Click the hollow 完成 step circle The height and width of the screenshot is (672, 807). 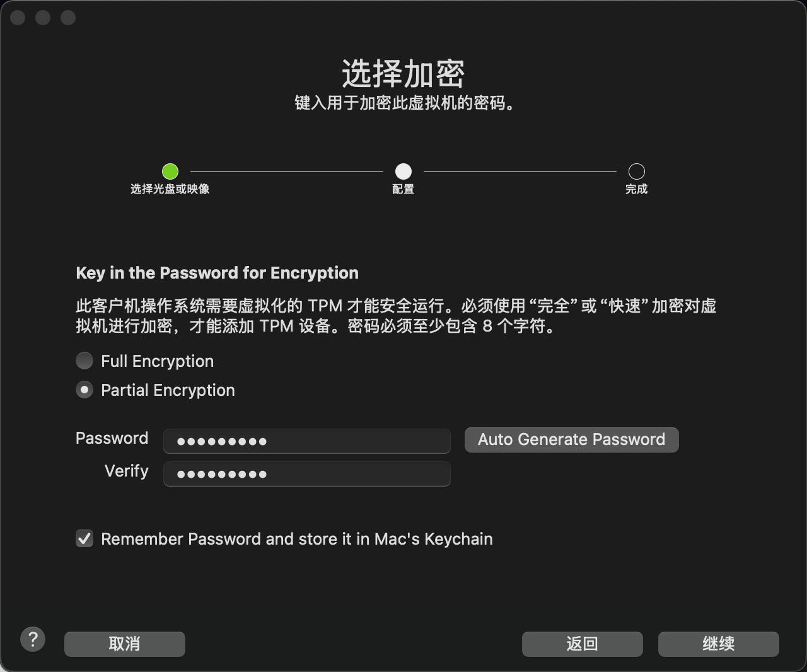pyautogui.click(x=637, y=171)
